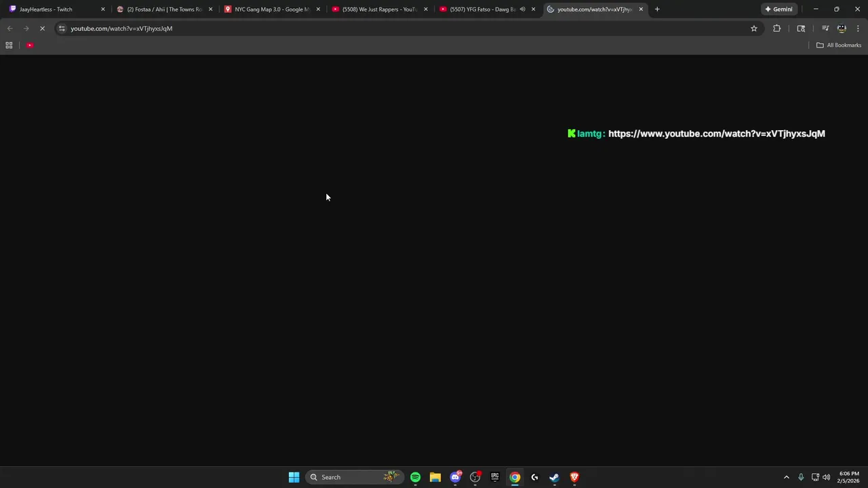Open the volume control in system tray

click(826, 477)
